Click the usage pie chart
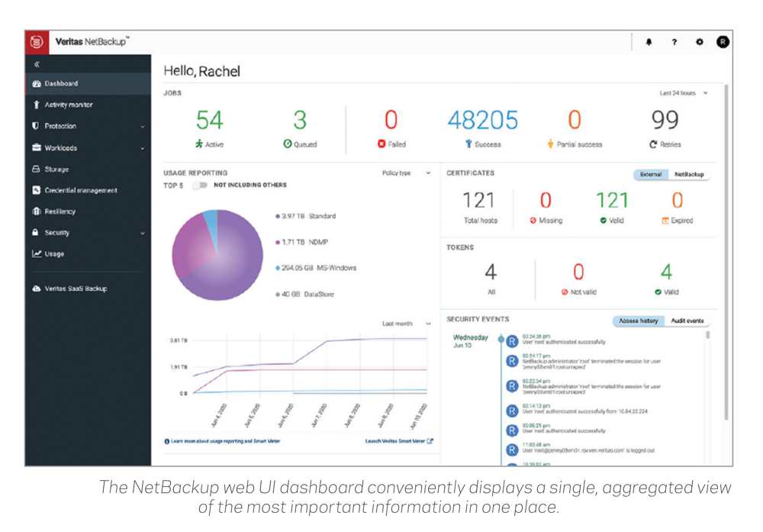The width and height of the screenshot is (763, 532). coord(217,255)
